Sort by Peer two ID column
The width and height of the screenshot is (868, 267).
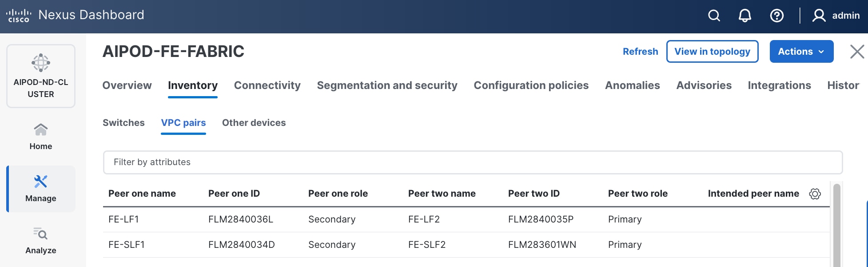click(x=534, y=194)
